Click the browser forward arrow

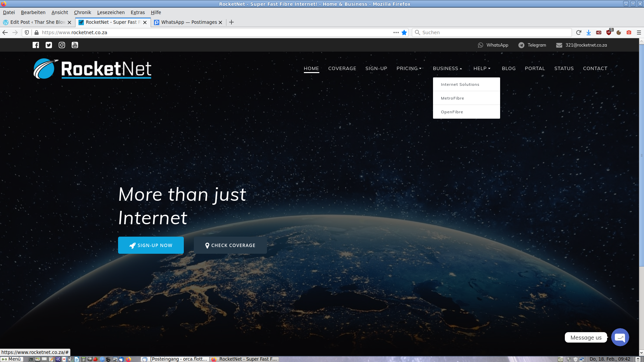coord(15,33)
